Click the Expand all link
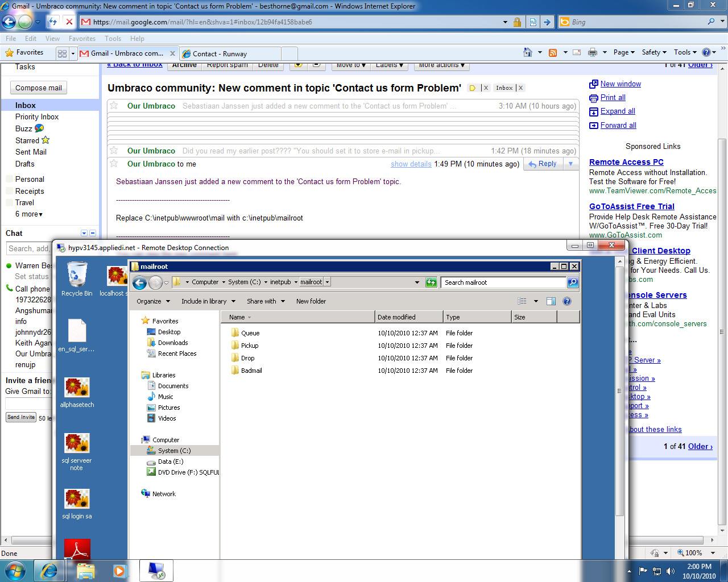This screenshot has width=728, height=582. coord(618,111)
